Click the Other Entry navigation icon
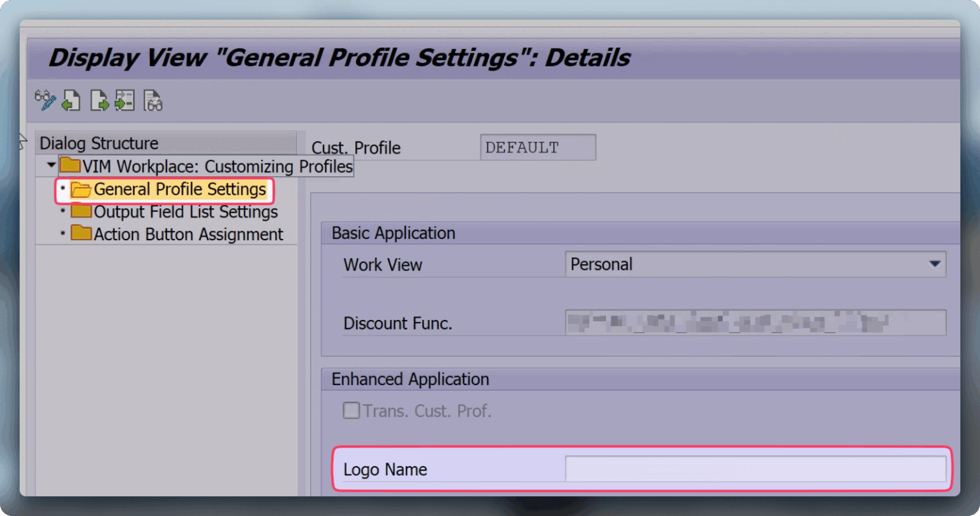The image size is (980, 516). click(125, 100)
